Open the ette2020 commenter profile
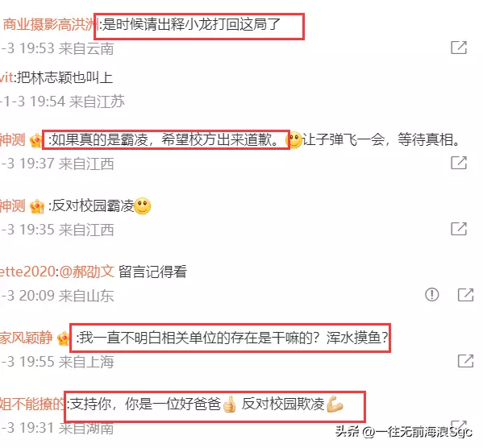 click(x=27, y=272)
